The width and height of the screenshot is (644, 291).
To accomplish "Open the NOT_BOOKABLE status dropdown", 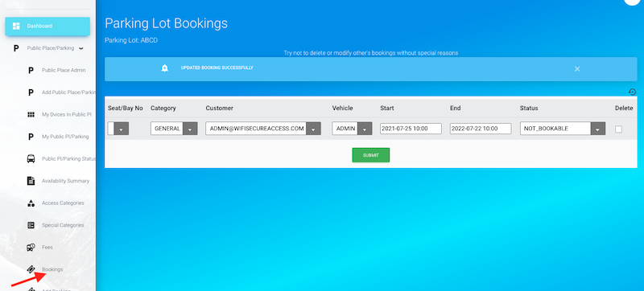I will [x=562, y=129].
